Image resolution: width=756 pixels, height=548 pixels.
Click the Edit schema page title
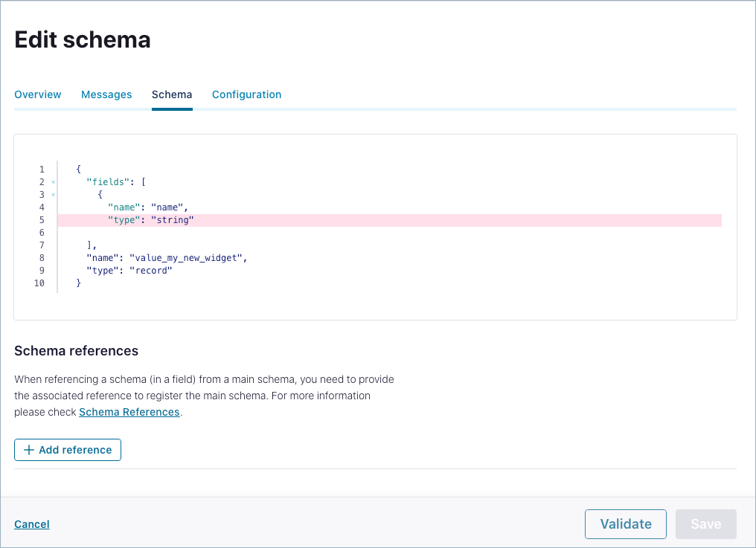tap(82, 39)
